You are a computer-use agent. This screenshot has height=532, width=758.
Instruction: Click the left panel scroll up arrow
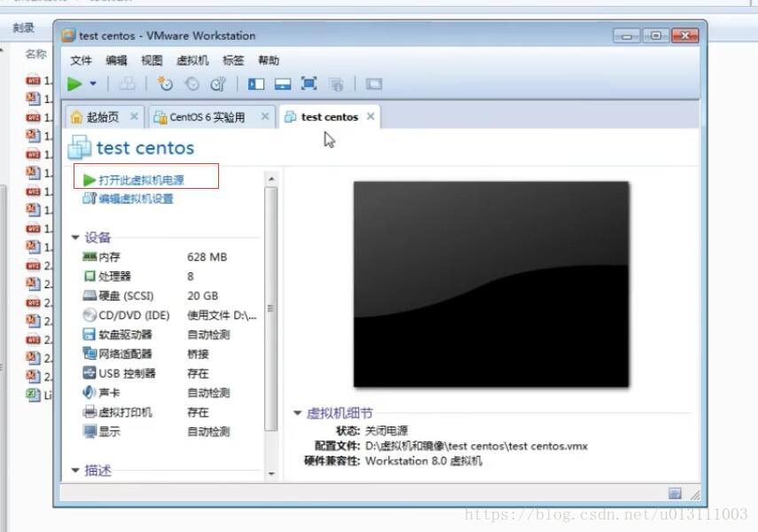click(x=271, y=179)
